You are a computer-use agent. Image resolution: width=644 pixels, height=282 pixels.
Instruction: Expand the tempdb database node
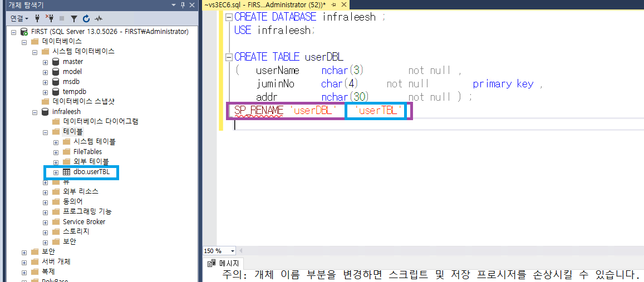(45, 92)
